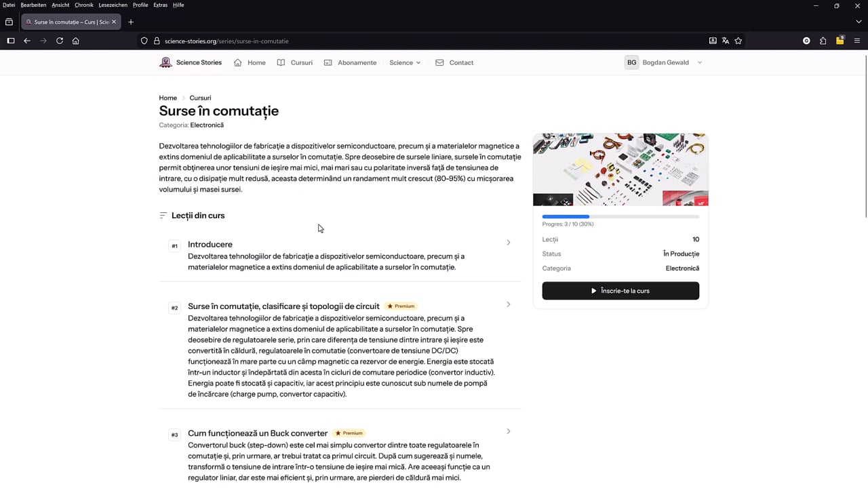Click the Cursuri breadcrumb link
868x488 pixels.
coord(200,98)
